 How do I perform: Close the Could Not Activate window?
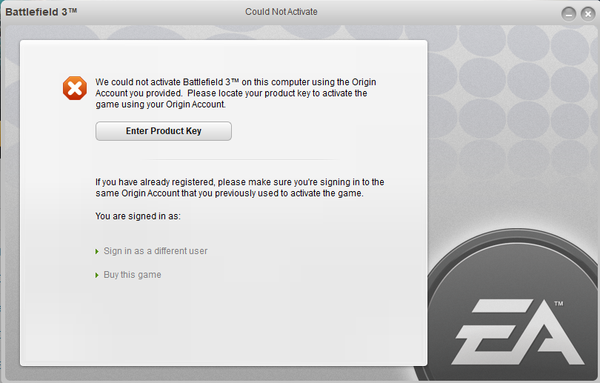tap(588, 15)
